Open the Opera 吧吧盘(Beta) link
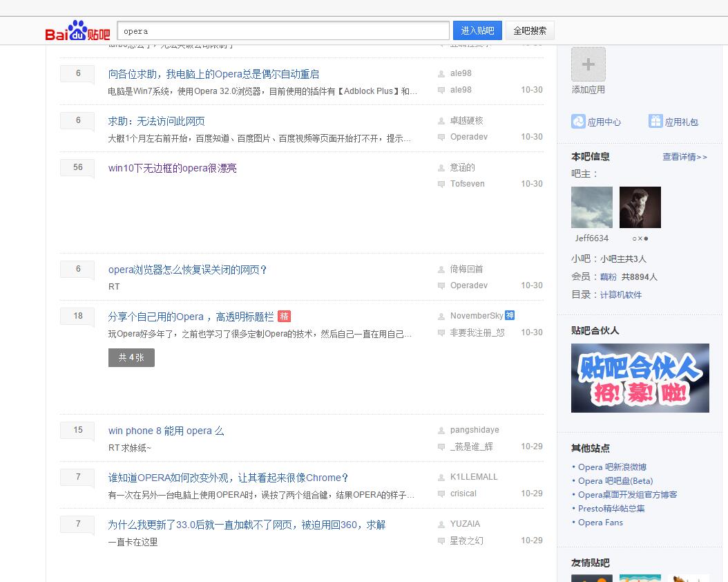728x582 pixels. click(615, 481)
